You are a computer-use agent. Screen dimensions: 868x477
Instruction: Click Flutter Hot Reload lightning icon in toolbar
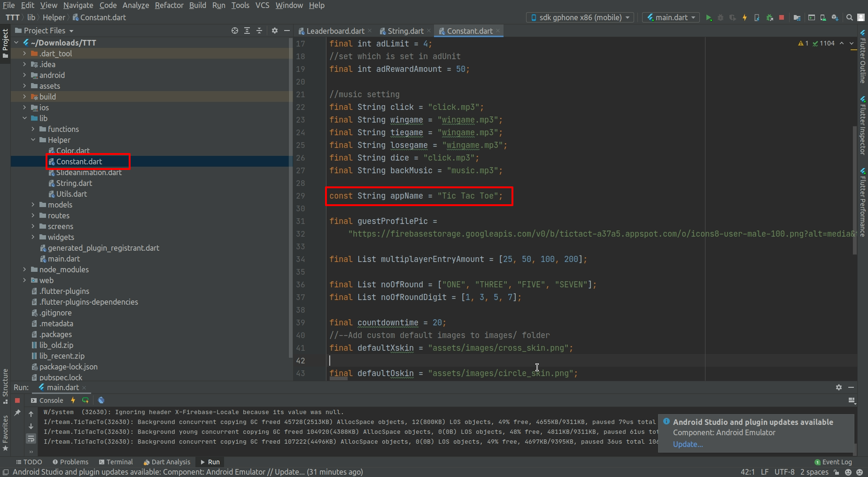[x=744, y=18]
